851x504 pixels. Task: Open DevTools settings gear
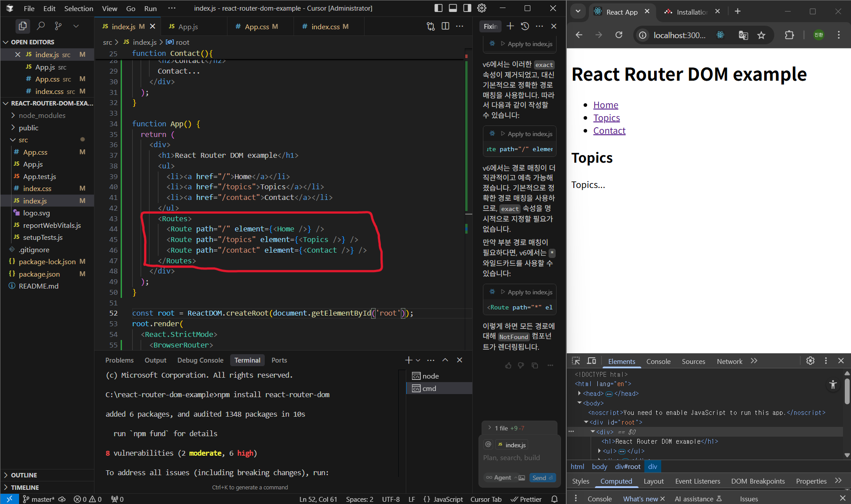pos(810,361)
